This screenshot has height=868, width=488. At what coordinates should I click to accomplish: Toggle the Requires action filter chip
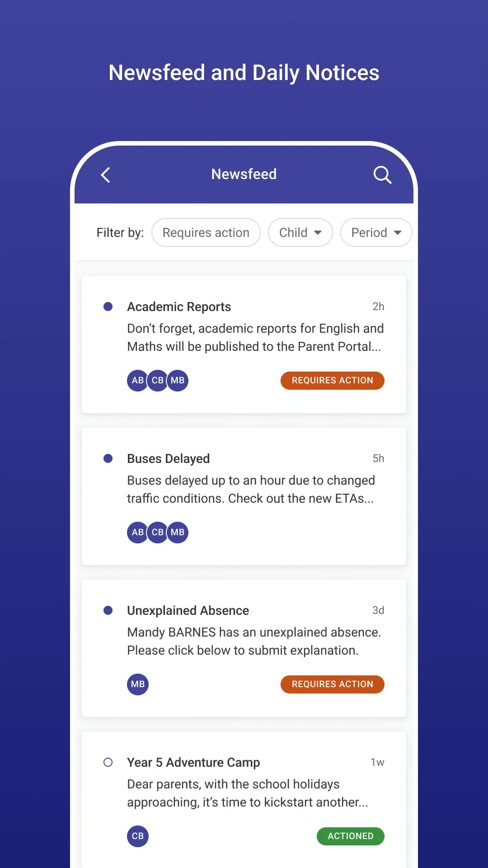[206, 232]
